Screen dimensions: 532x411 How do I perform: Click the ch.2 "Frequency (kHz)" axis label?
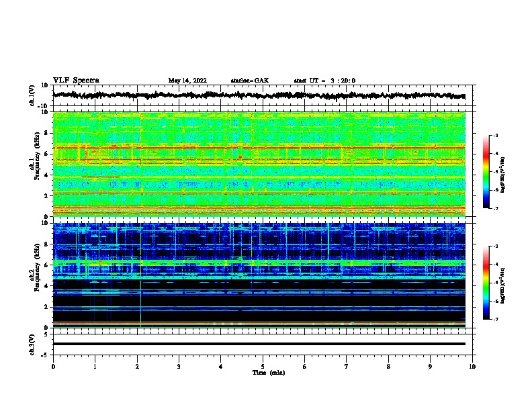(37, 267)
